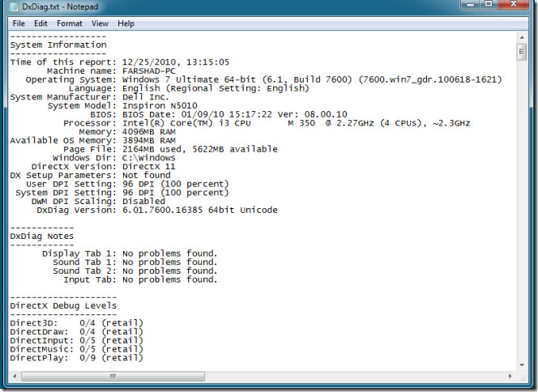Click the vertical scrollbar thumb
The width and height of the screenshot is (538, 392).
[522, 52]
